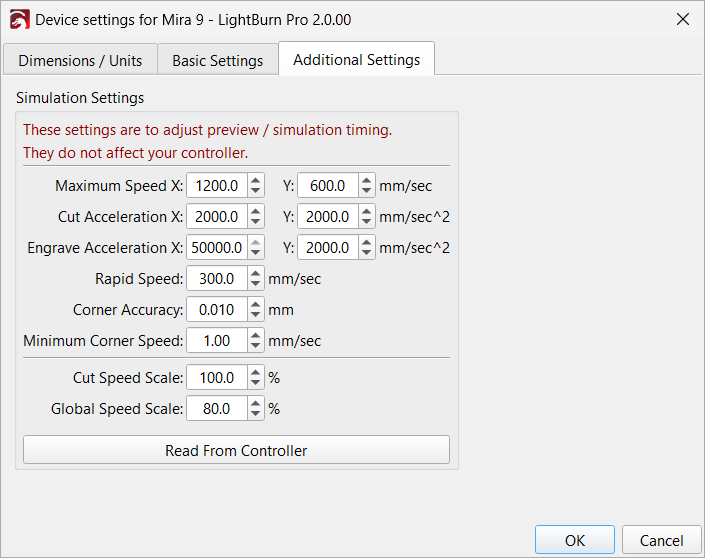Click the Cut Acceleration X value field
This screenshot has width=705, height=558.
[x=217, y=217]
